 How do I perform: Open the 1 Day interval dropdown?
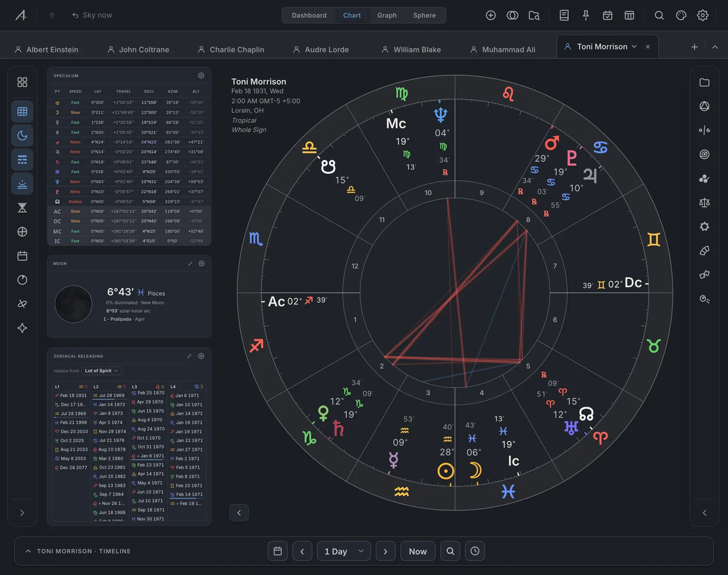pos(344,551)
